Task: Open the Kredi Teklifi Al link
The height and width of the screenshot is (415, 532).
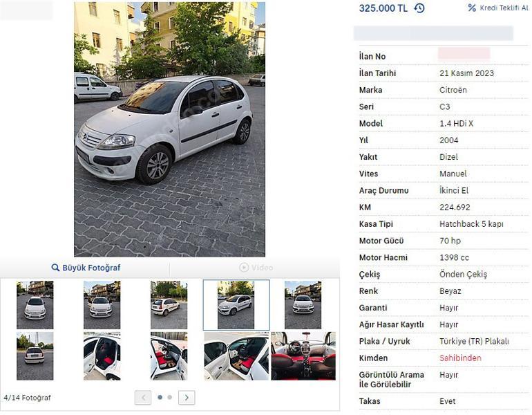Action: (x=504, y=8)
